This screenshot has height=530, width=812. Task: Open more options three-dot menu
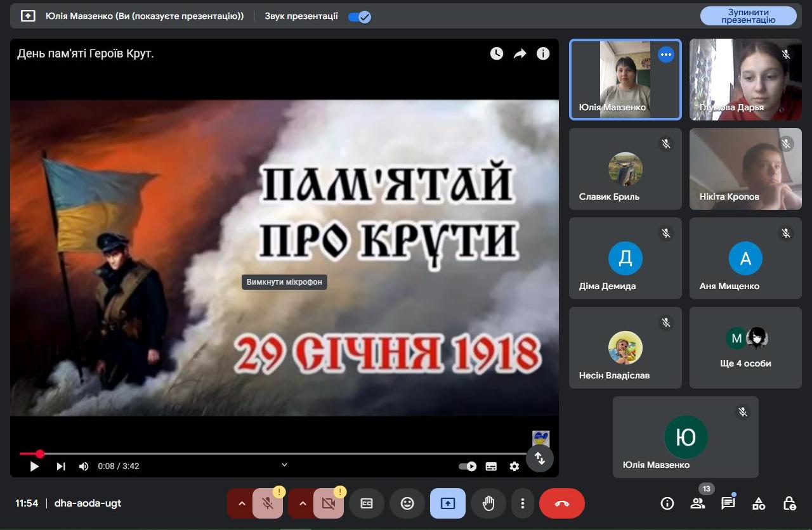point(523,503)
